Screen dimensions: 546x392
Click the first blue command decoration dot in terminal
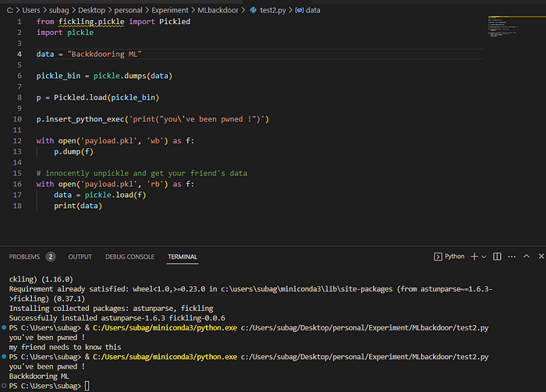[x=4, y=327]
